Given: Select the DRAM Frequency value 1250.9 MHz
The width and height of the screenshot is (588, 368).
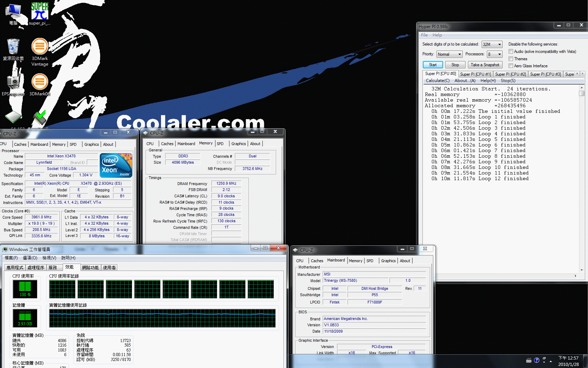Looking at the screenshot, I should point(226,184).
